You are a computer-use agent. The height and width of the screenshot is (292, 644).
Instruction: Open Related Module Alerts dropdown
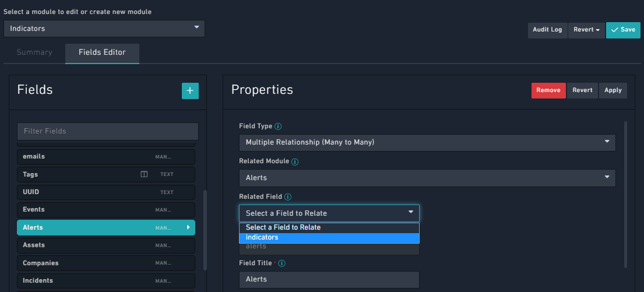(x=427, y=178)
